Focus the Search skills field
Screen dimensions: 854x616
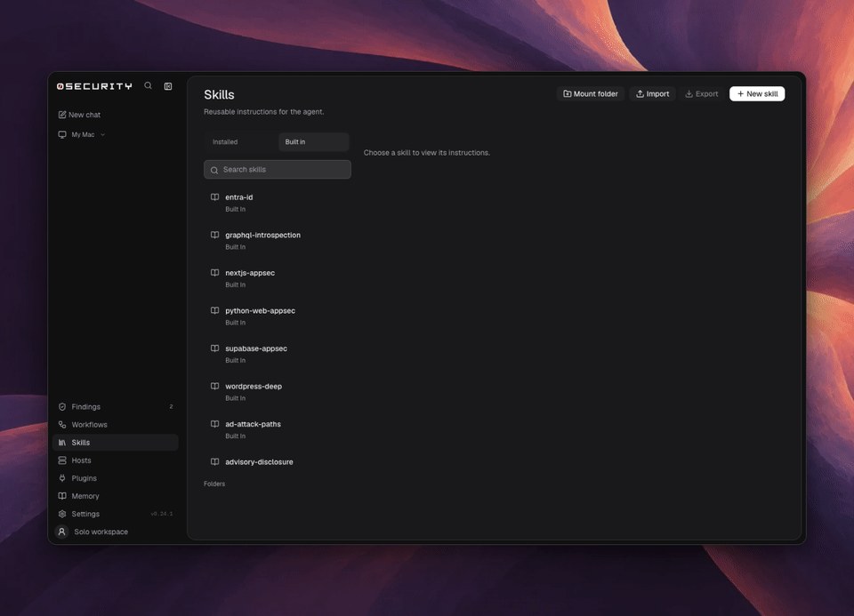click(x=278, y=170)
